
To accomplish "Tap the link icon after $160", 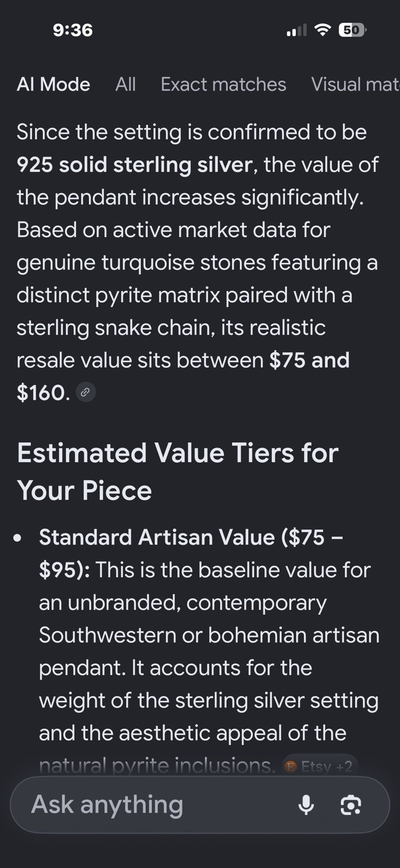I will tap(85, 392).
